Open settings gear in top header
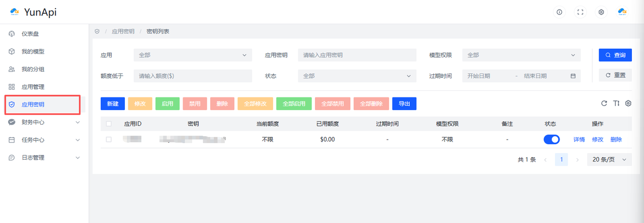The image size is (644, 223). tap(601, 12)
